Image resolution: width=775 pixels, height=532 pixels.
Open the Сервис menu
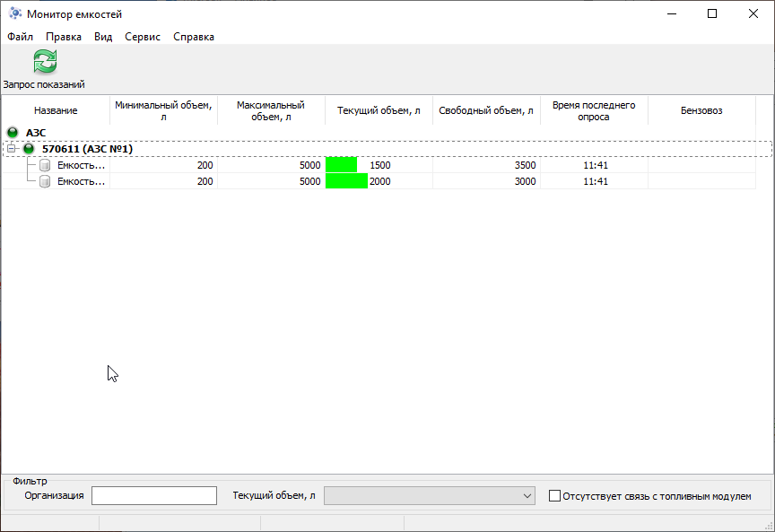143,37
